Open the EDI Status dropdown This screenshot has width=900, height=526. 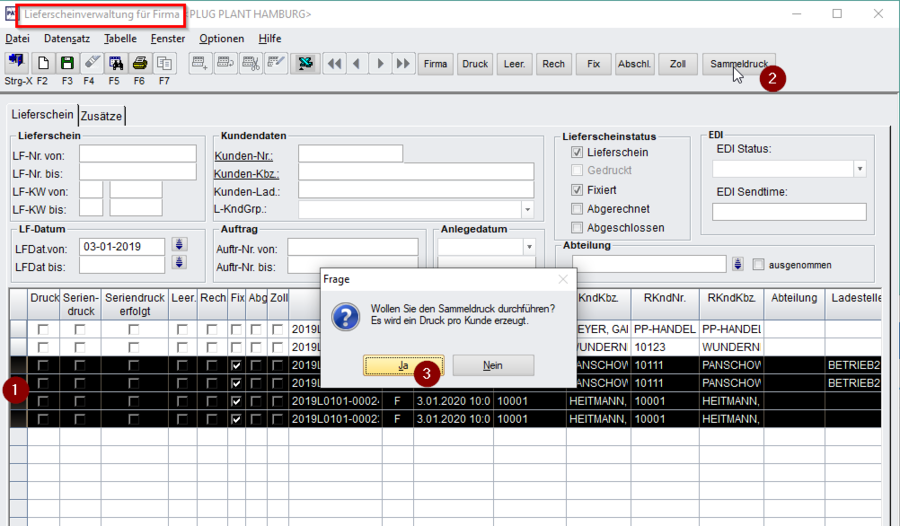point(859,170)
